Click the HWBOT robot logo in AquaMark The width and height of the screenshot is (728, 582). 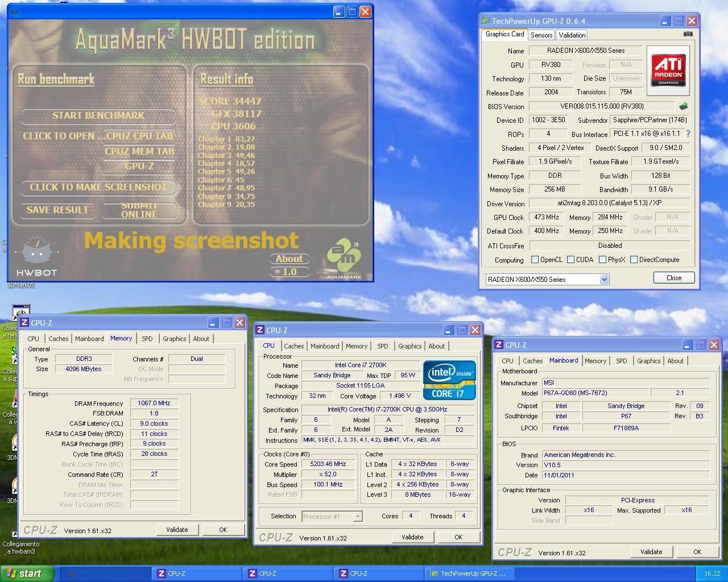[x=36, y=256]
